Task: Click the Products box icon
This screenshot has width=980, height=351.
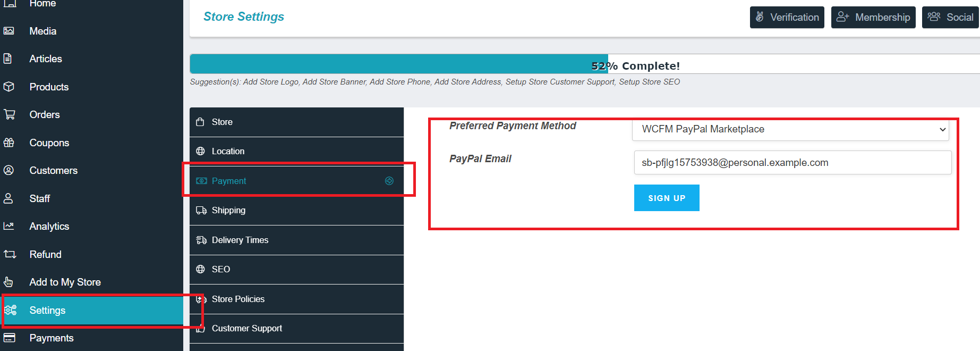Action: pos(10,86)
